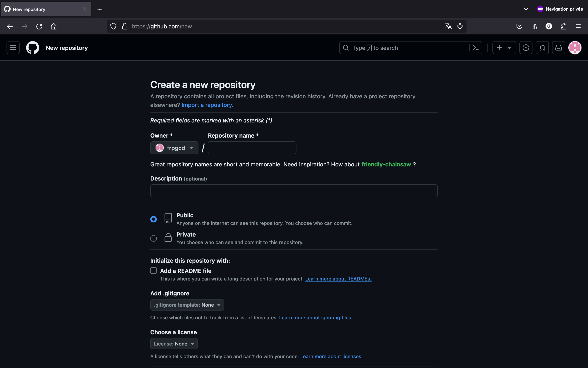588x368 pixels.
Task: Select the Public visibility radio
Action: pos(154,219)
